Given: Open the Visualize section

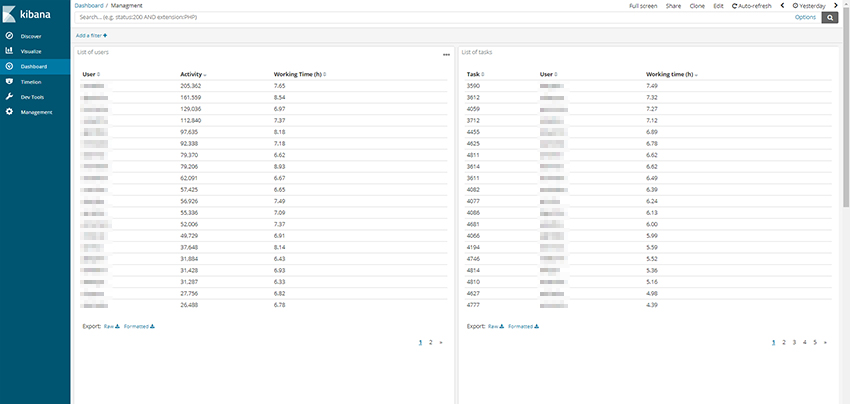Looking at the screenshot, I should click(x=30, y=51).
